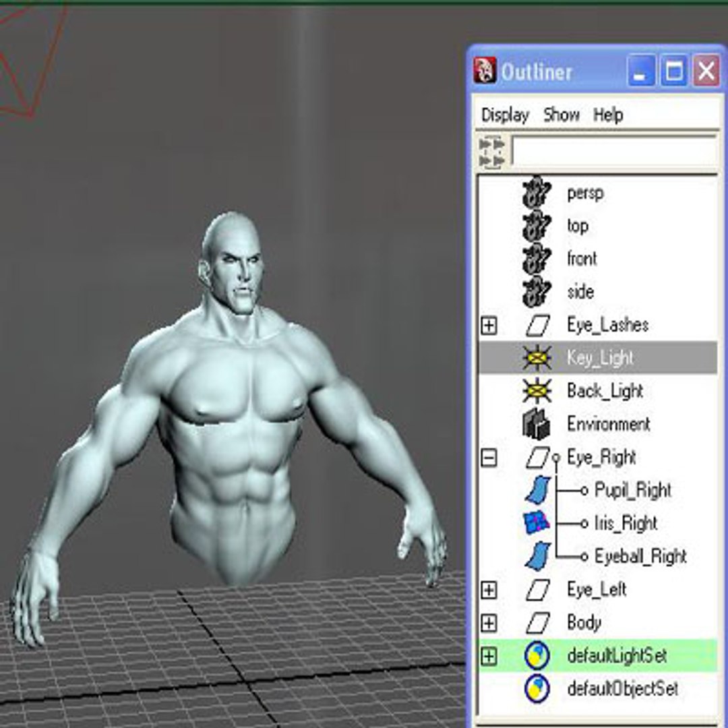This screenshot has height=728, width=728.
Task: Click the Eyeball_Right surface icon
Action: [538, 555]
